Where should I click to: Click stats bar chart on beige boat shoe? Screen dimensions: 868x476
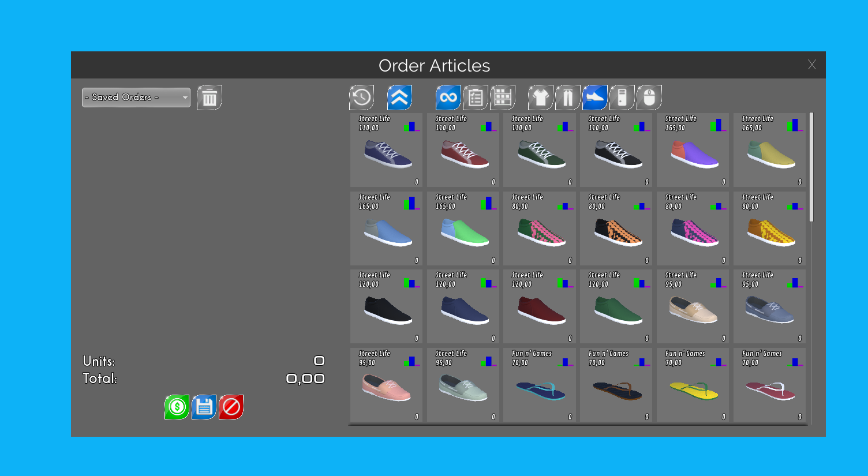pyautogui.click(x=719, y=283)
